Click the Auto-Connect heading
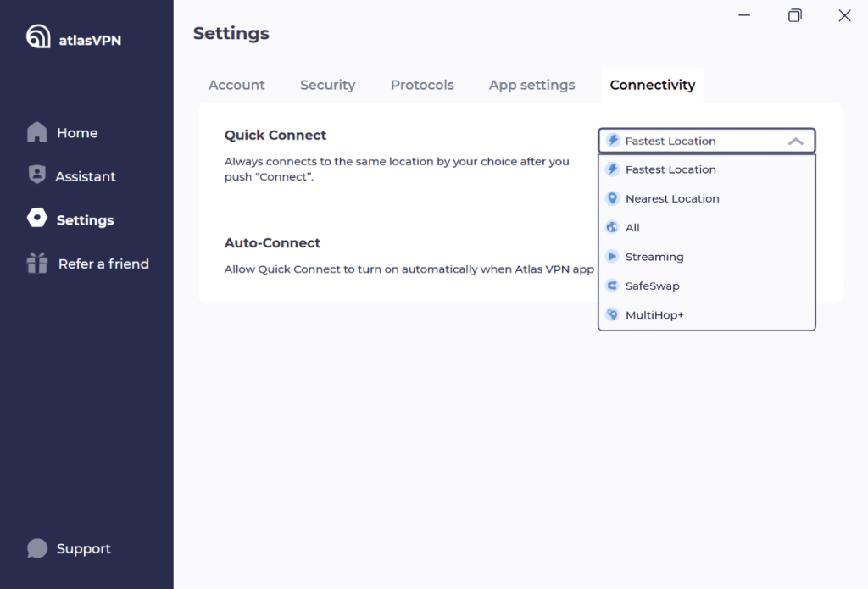 click(x=272, y=242)
